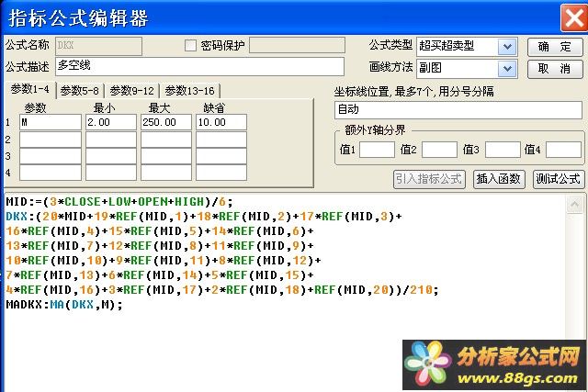Click the 引入指标公式 button

tap(429, 179)
